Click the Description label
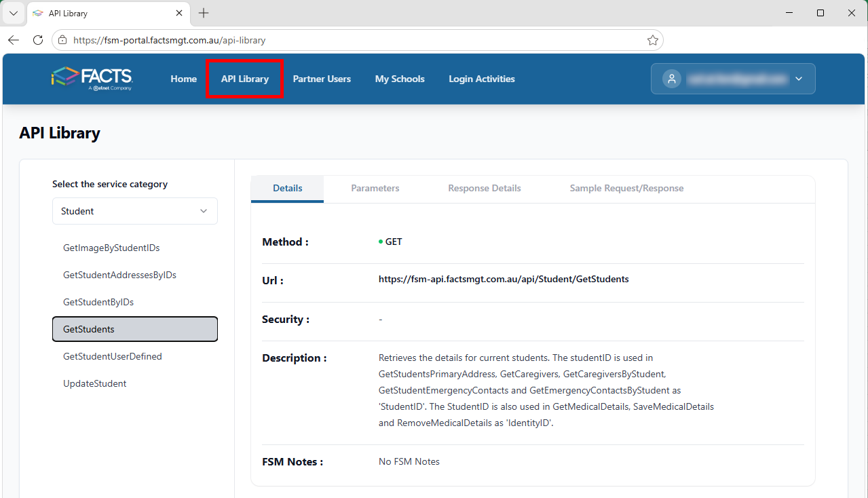The image size is (868, 498). [295, 358]
